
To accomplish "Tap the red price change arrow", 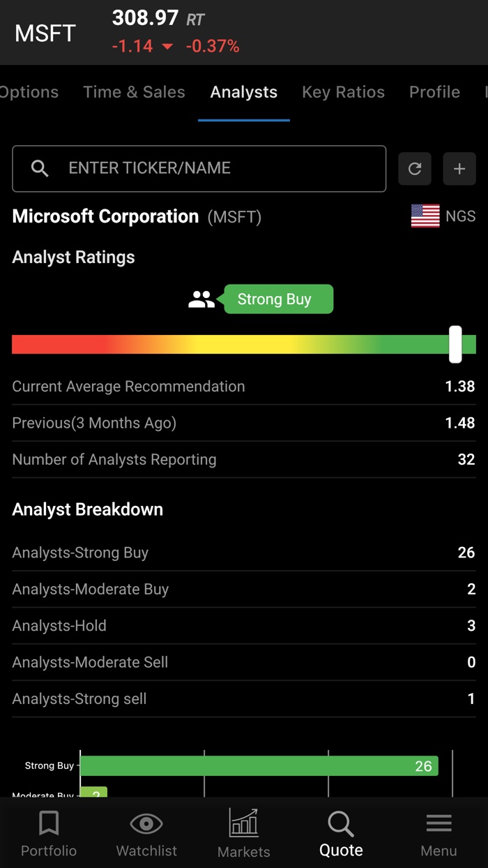I will [x=167, y=47].
